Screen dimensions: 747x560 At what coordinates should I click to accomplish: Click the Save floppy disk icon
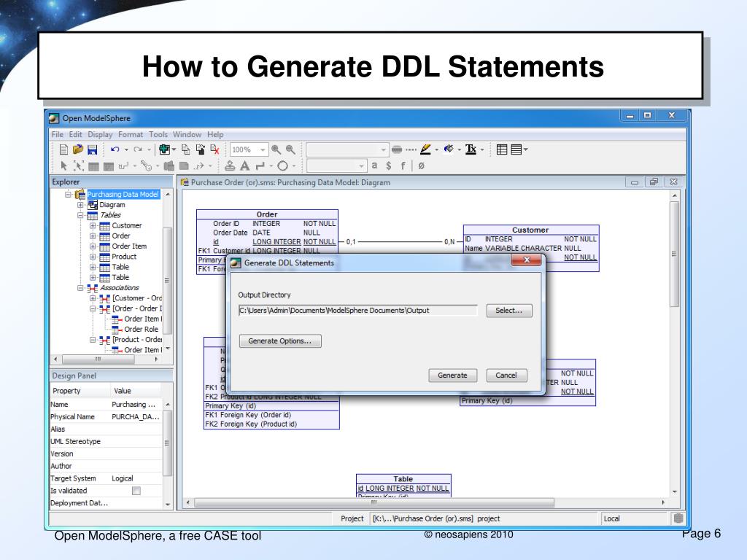click(93, 149)
